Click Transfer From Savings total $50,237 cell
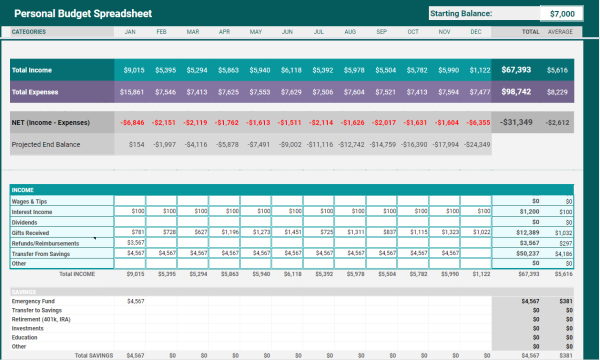 (516, 254)
